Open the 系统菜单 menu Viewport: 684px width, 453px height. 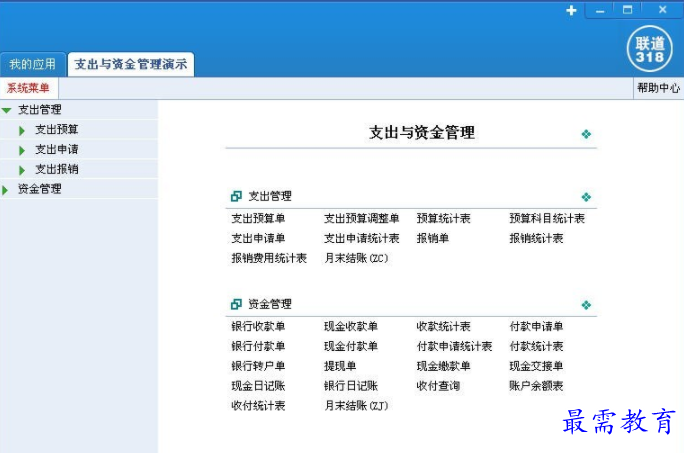tap(28, 88)
